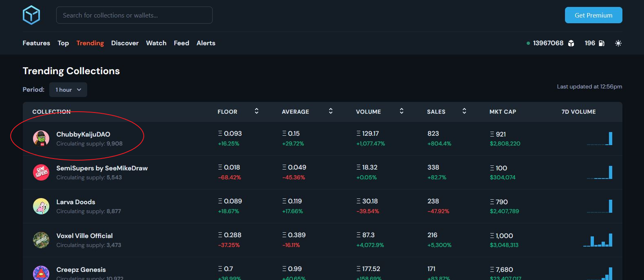Select the Trending tab

90,43
